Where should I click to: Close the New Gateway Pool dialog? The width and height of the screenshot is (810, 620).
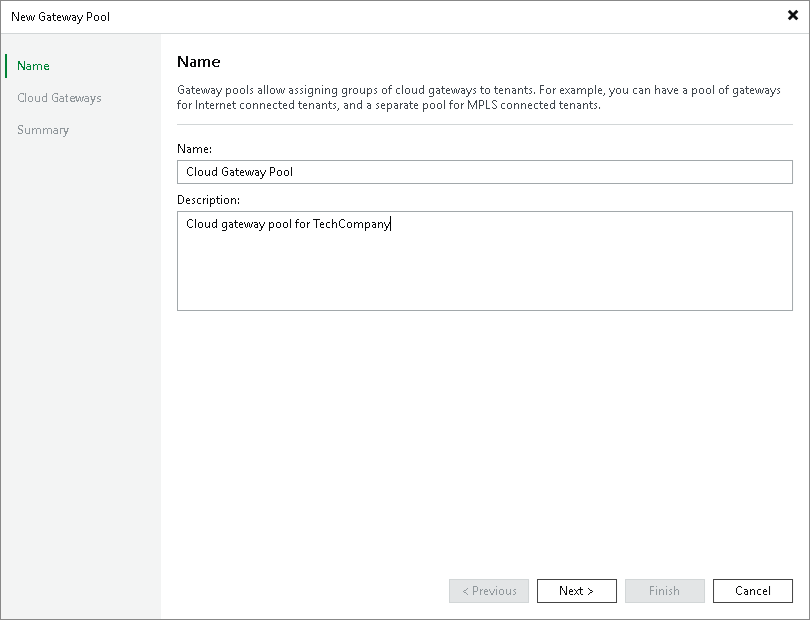(x=793, y=16)
